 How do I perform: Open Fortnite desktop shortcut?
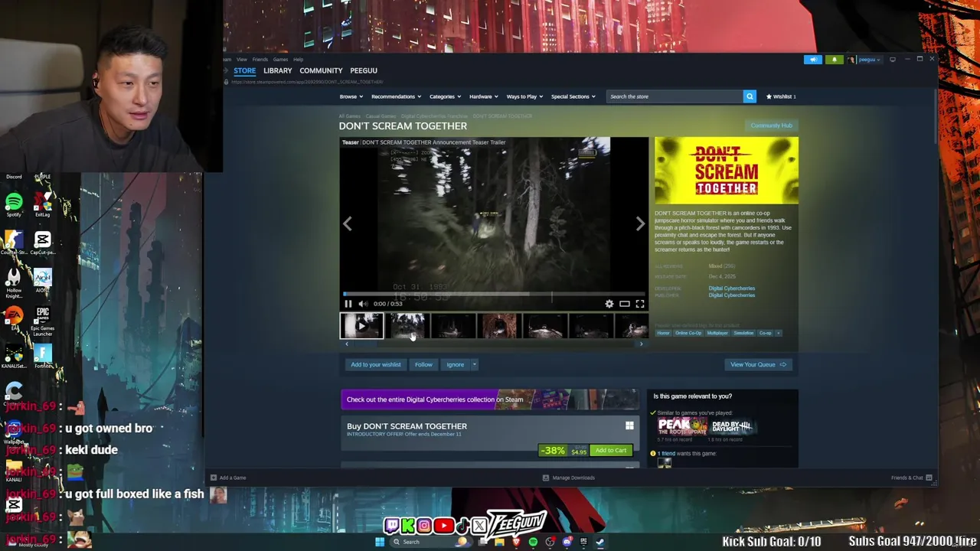43,356
